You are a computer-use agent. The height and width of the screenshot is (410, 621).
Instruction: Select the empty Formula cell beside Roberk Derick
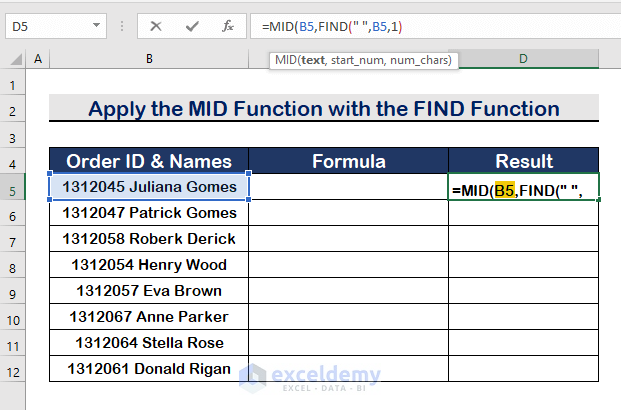(349, 238)
